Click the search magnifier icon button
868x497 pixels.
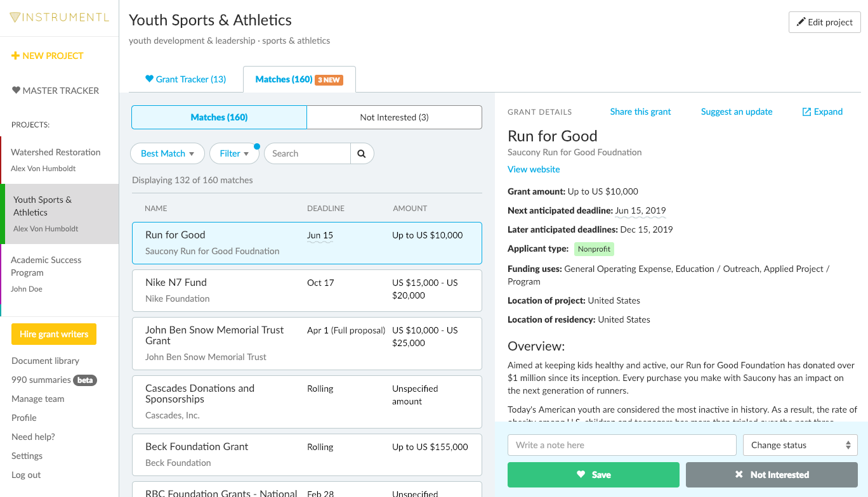click(362, 153)
